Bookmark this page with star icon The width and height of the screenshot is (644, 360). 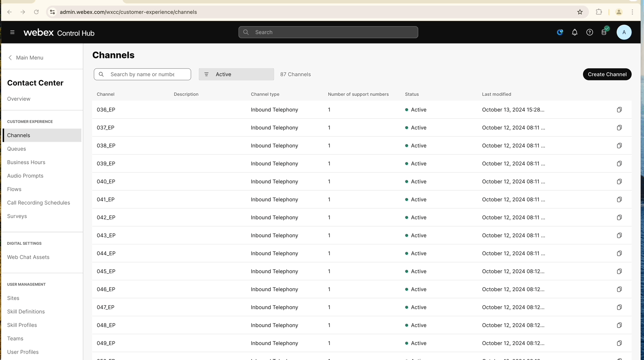pyautogui.click(x=580, y=12)
